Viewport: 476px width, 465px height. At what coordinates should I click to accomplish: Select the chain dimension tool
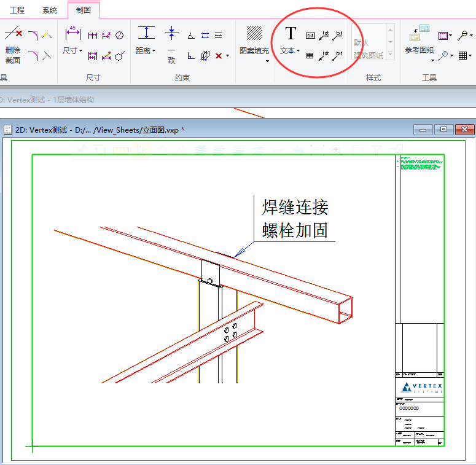tap(93, 36)
